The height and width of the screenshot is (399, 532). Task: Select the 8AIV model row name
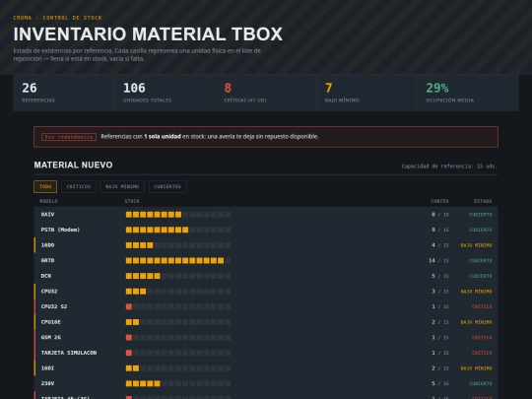47,215
